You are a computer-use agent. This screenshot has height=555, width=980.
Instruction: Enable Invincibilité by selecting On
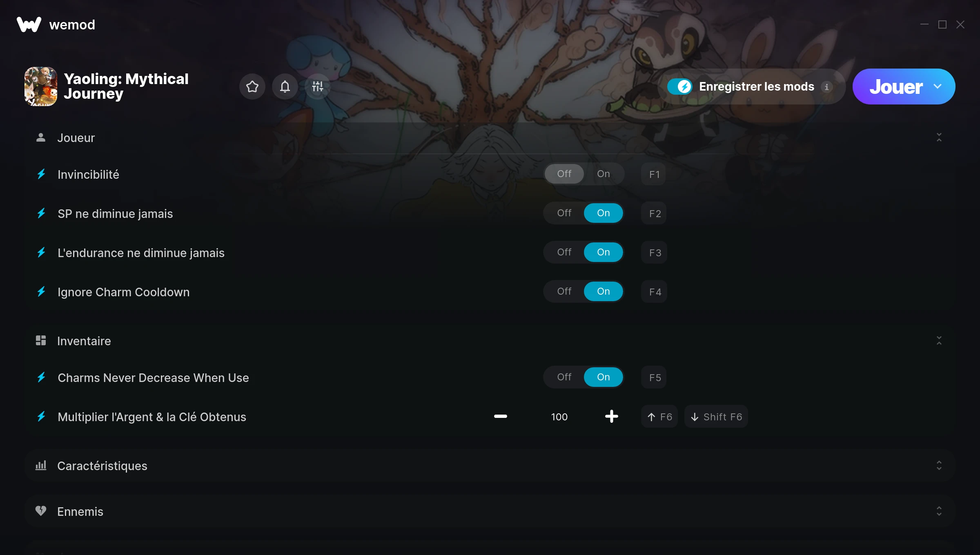(x=604, y=174)
